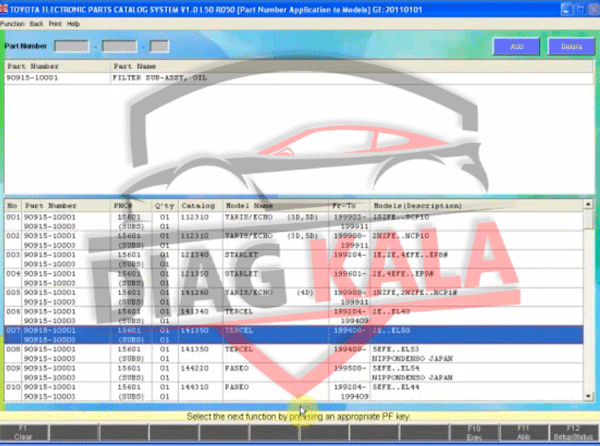Image resolution: width=600 pixels, height=446 pixels.
Task: Click the middle Part Number input segment
Action: [119, 46]
